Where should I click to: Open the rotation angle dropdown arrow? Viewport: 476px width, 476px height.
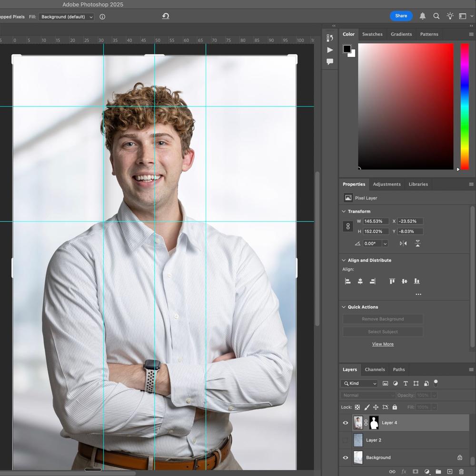tap(385, 243)
